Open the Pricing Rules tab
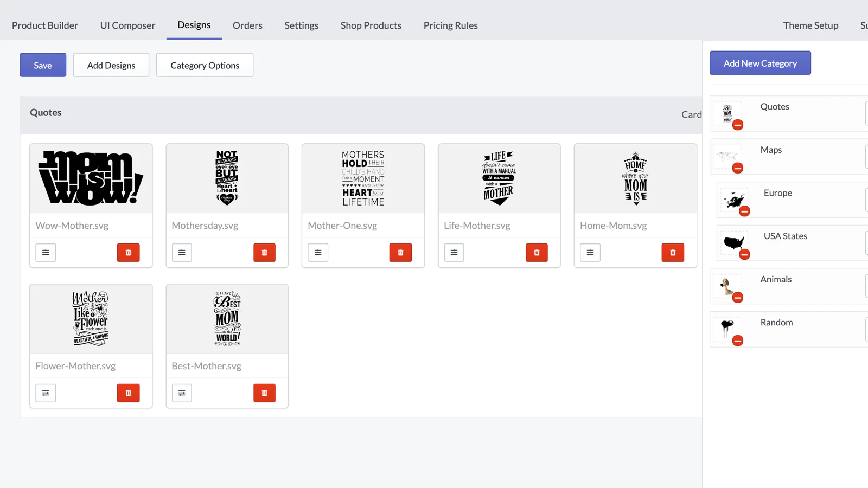The width and height of the screenshot is (868, 488). click(450, 25)
